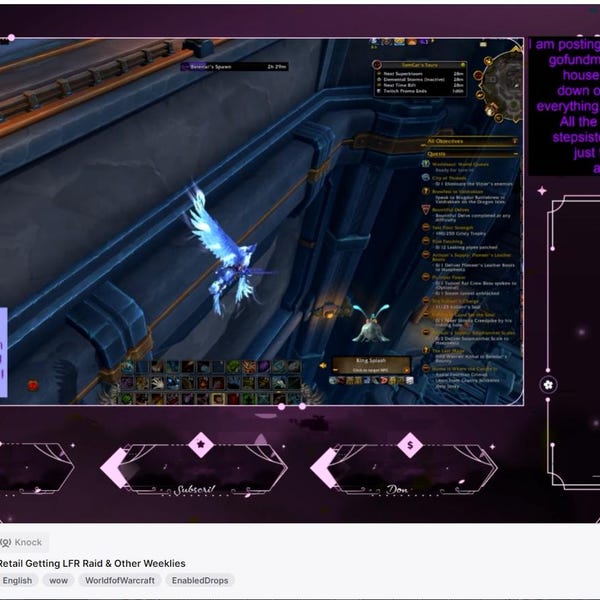Open 'The Last Mage' quest title
This screenshot has width=600, height=600.
coord(448,351)
